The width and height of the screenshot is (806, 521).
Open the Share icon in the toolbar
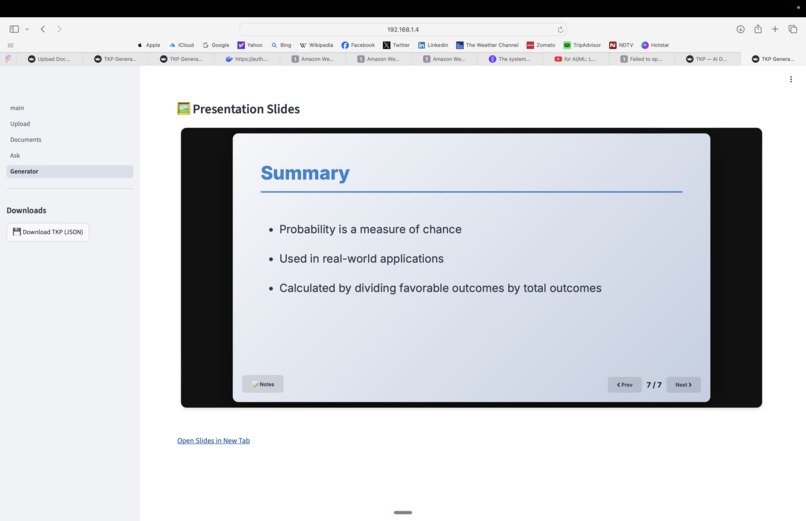pos(758,29)
